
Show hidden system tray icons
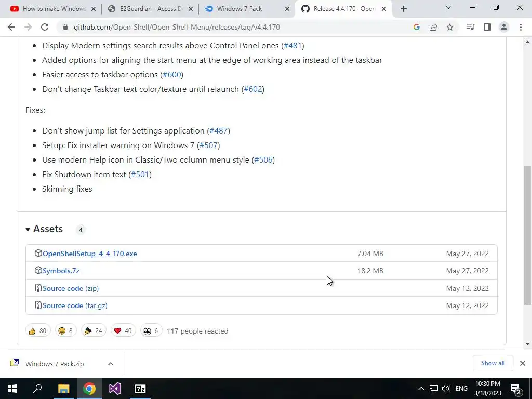(421, 389)
